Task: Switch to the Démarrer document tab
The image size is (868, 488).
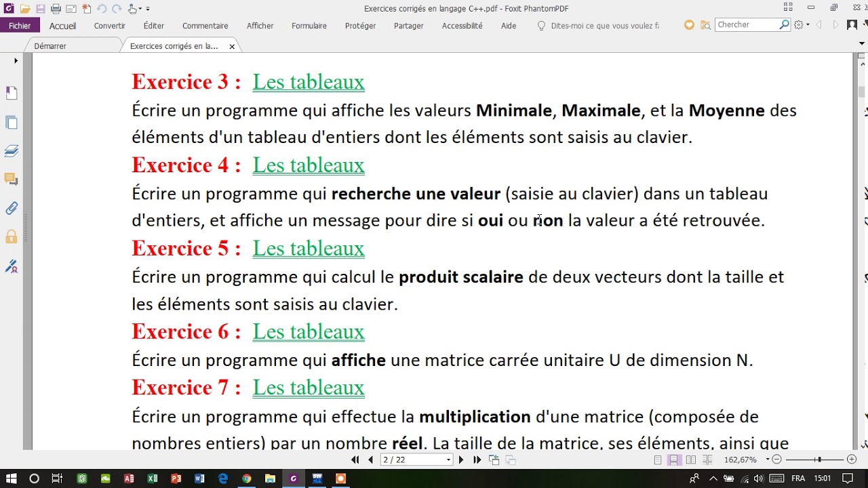Action: click(x=50, y=46)
